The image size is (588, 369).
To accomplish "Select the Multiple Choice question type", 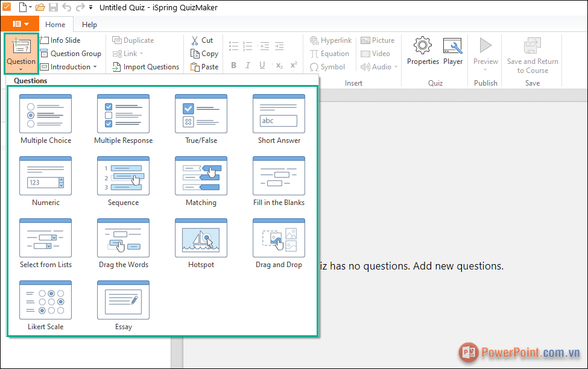I will click(45, 119).
